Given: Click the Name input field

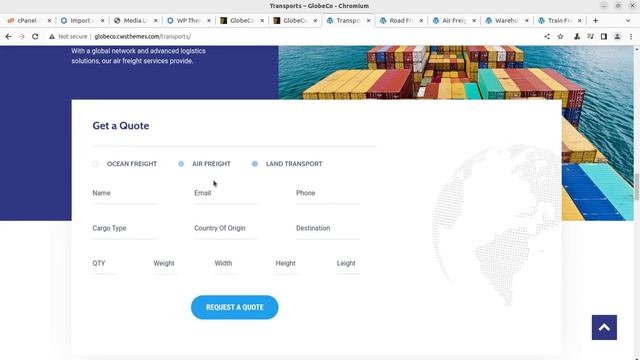Looking at the screenshot, I should click(x=124, y=193).
